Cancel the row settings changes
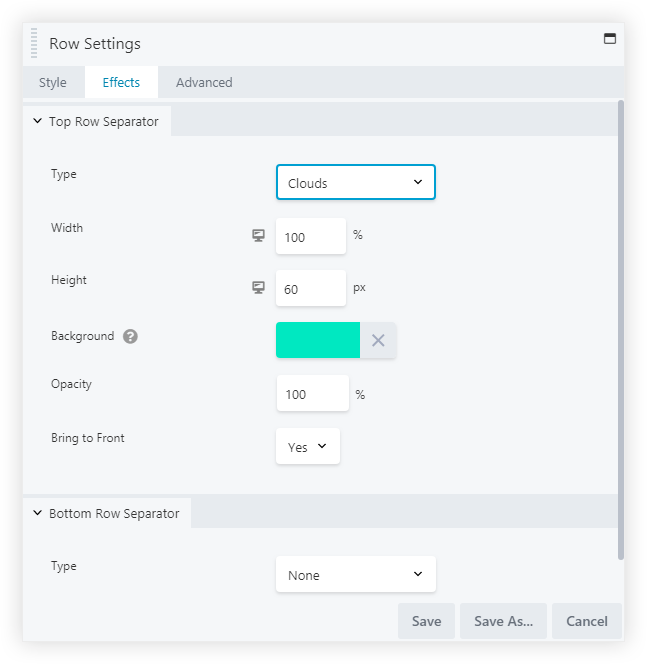Image resolution: width=647 pixels, height=664 pixels. tap(586, 621)
